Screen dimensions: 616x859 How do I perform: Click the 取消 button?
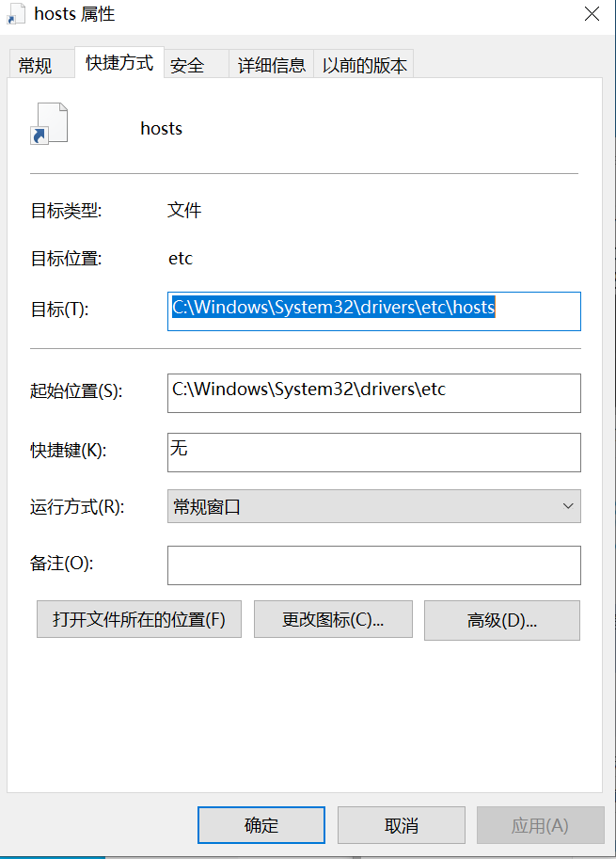click(x=402, y=825)
